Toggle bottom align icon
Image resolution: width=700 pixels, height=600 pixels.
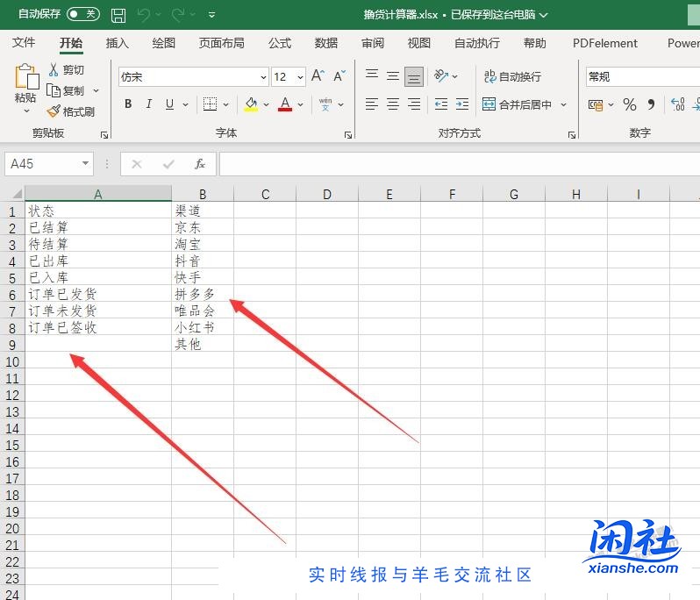tap(414, 76)
